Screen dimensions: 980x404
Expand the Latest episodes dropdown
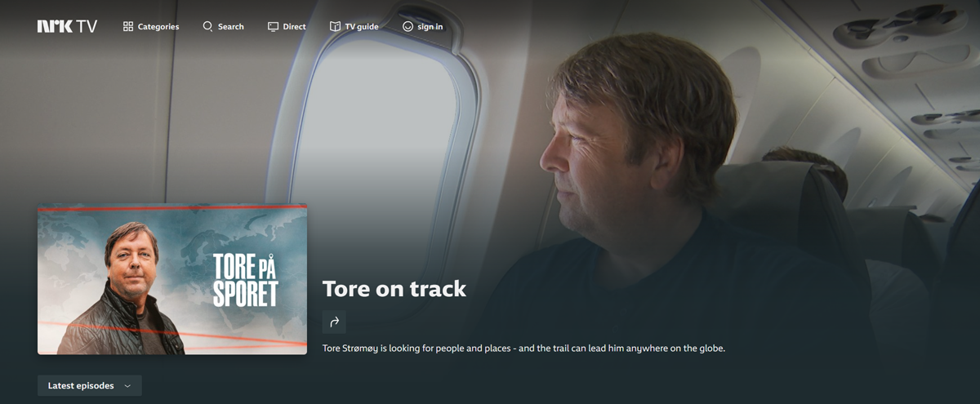point(90,385)
